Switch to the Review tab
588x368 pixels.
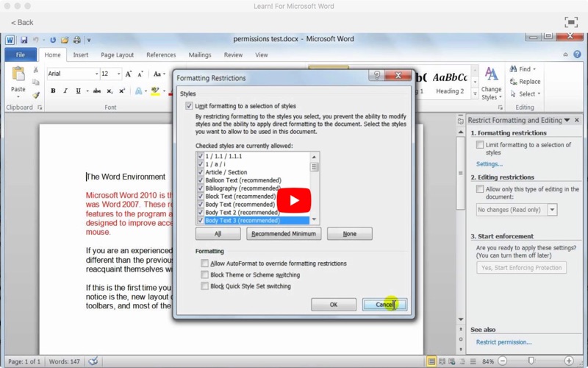point(233,54)
